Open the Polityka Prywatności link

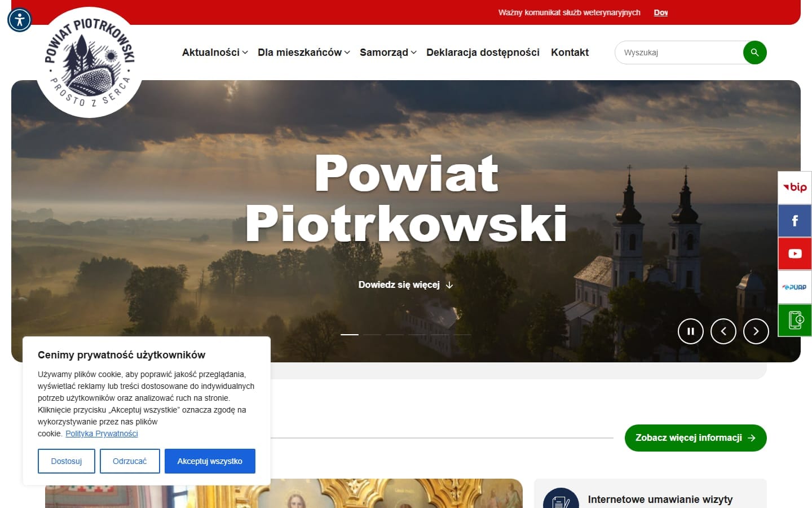(101, 433)
